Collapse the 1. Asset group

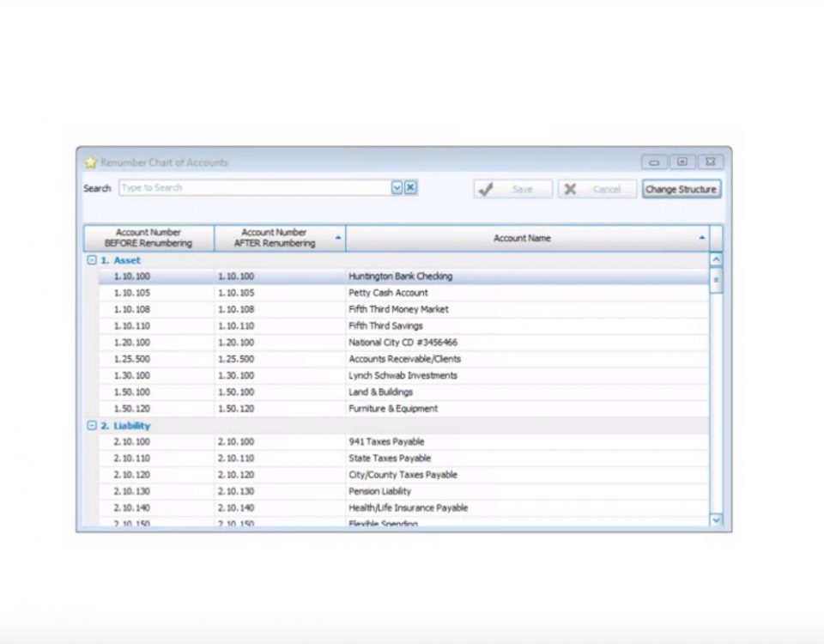coord(92,260)
